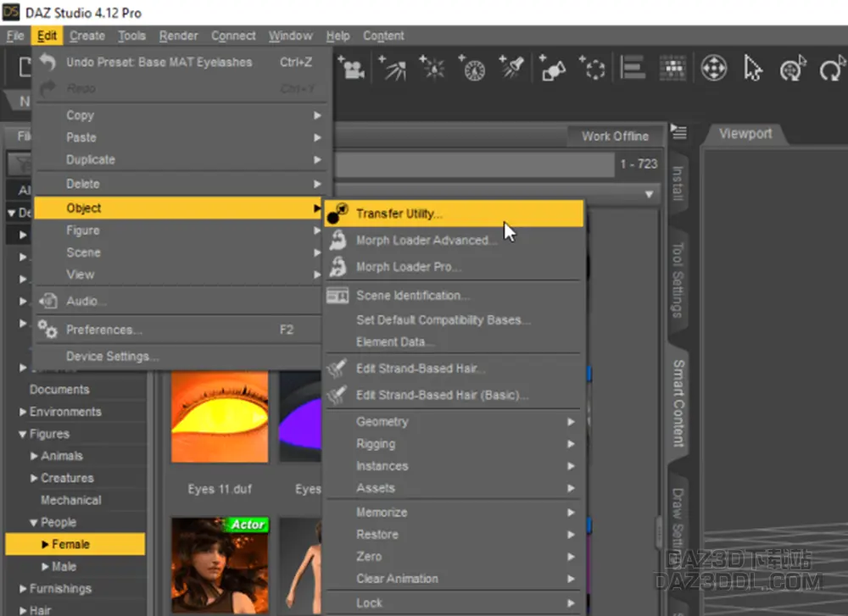Expand the Furnishings tree node
The height and width of the screenshot is (616, 848).
[23, 588]
